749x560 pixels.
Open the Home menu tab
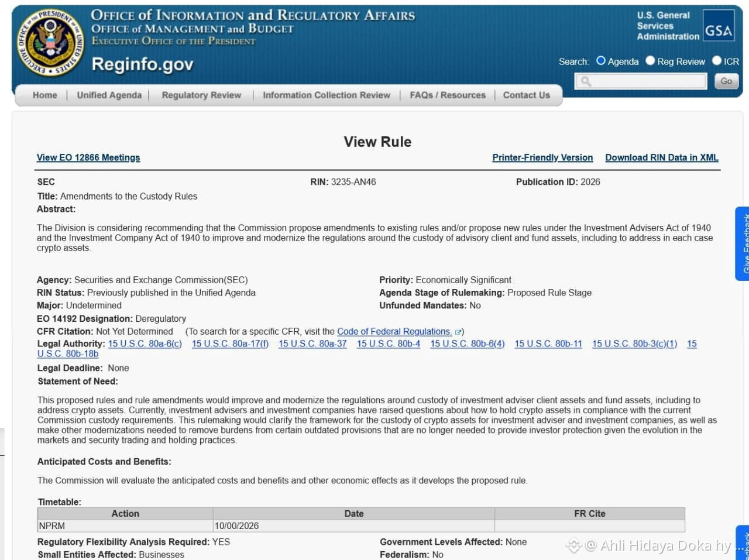click(45, 95)
